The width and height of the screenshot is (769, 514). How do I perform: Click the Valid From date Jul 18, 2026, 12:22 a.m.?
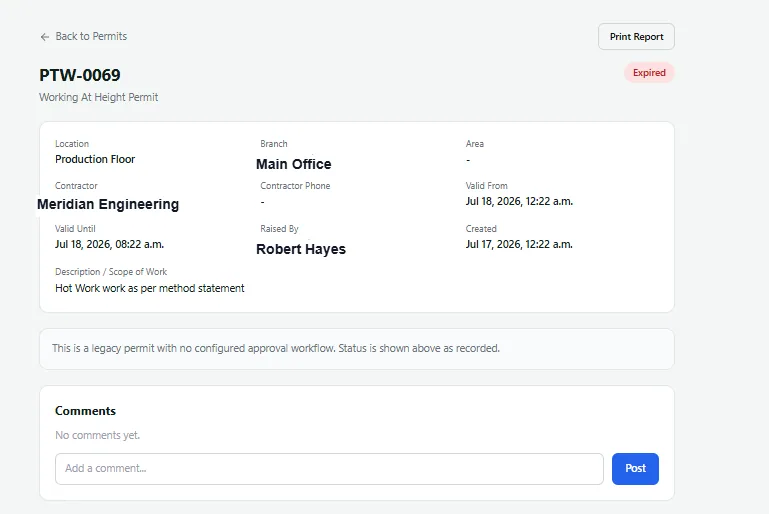(x=519, y=201)
